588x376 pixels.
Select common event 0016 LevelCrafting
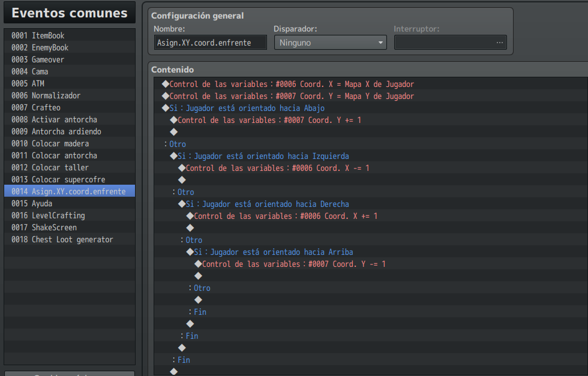[70, 215]
